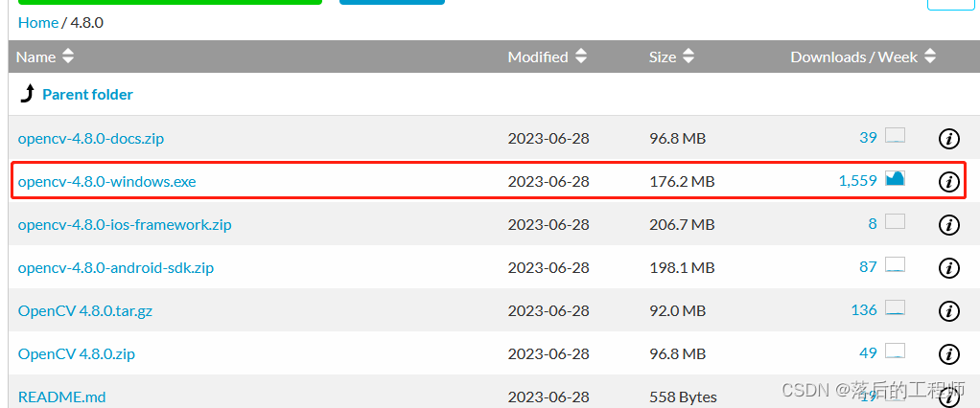Open info for opencv-4.8.0-android-sdk.zip
The image size is (980, 408).
coord(948,267)
